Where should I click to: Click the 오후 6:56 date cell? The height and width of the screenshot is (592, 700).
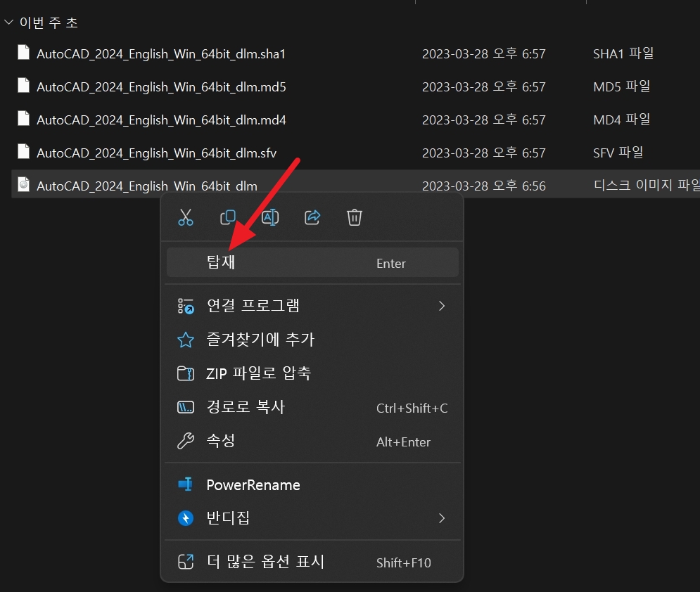[x=484, y=186]
